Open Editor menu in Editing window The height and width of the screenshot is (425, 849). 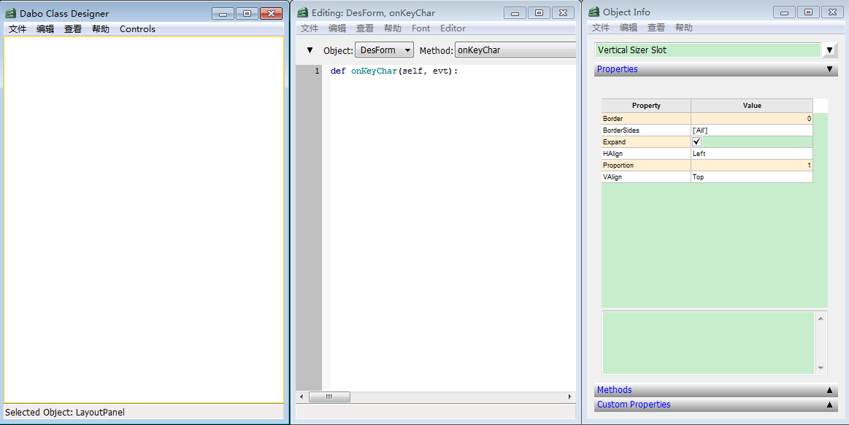453,28
